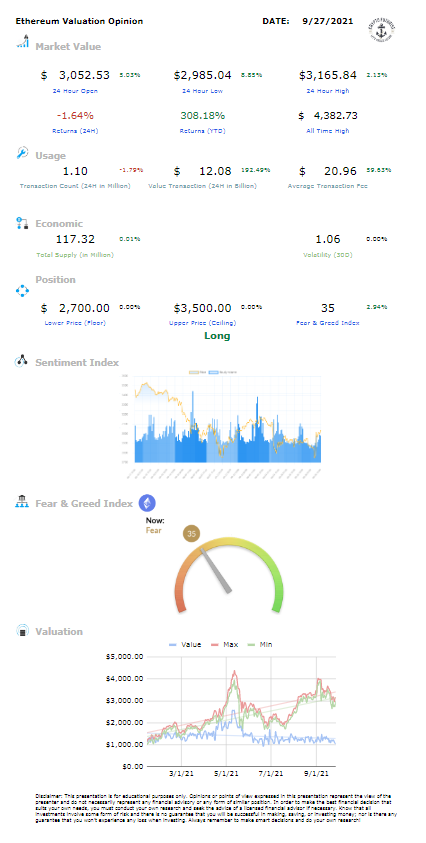Image resolution: width=426 pixels, height=843 pixels.
Task: Click the Fear & Greed Index building icon
Action: click(22, 502)
